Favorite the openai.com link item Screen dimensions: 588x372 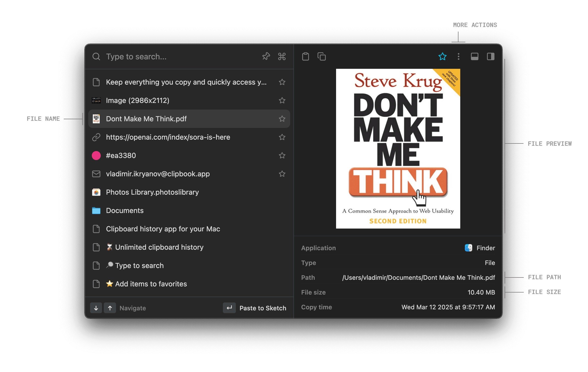pos(282,137)
